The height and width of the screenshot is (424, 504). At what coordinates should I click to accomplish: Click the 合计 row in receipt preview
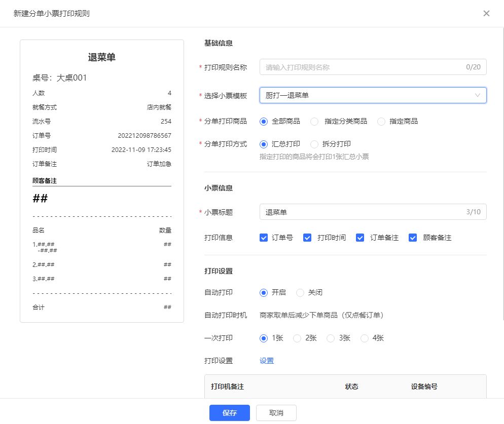click(102, 307)
